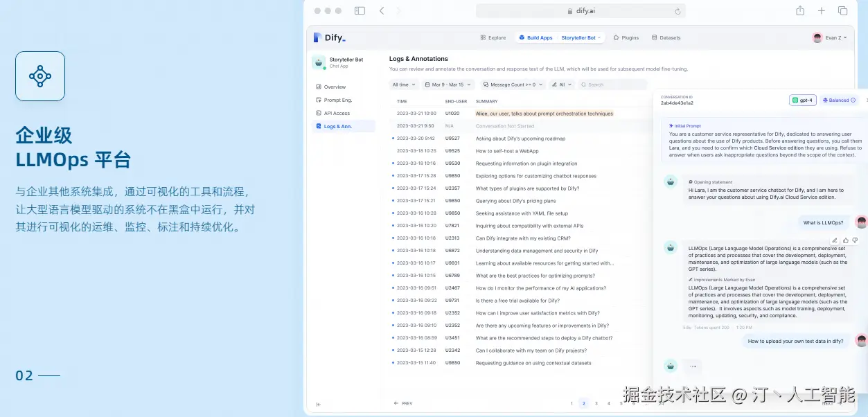Open the Build Apps tab
Screen dimensions: 868x417
pos(535,37)
